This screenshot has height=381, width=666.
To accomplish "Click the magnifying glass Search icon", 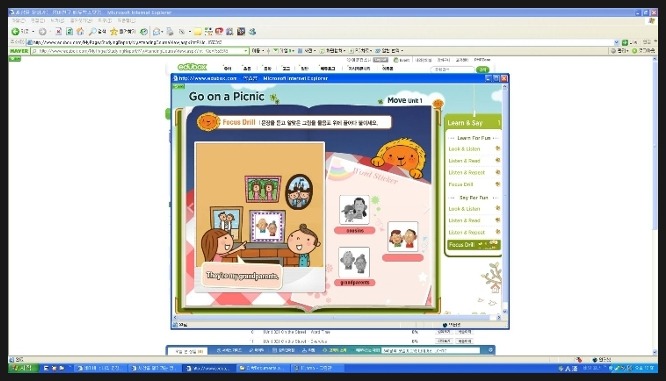I will point(92,31).
